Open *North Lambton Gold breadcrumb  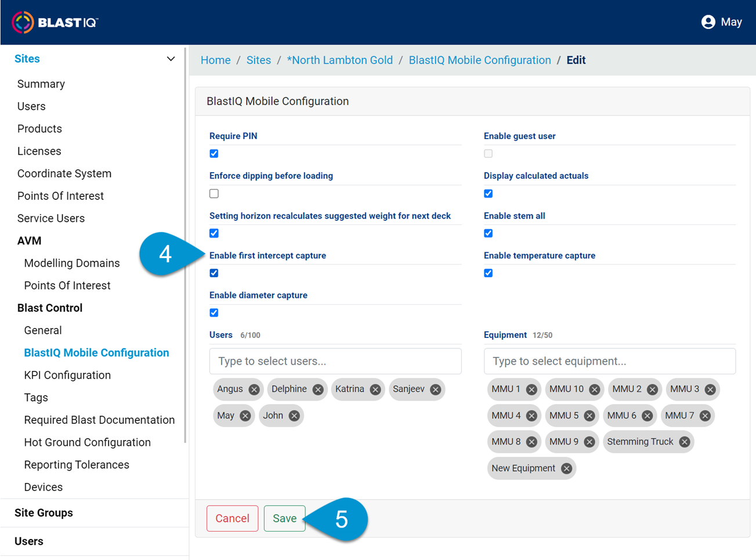click(x=340, y=60)
